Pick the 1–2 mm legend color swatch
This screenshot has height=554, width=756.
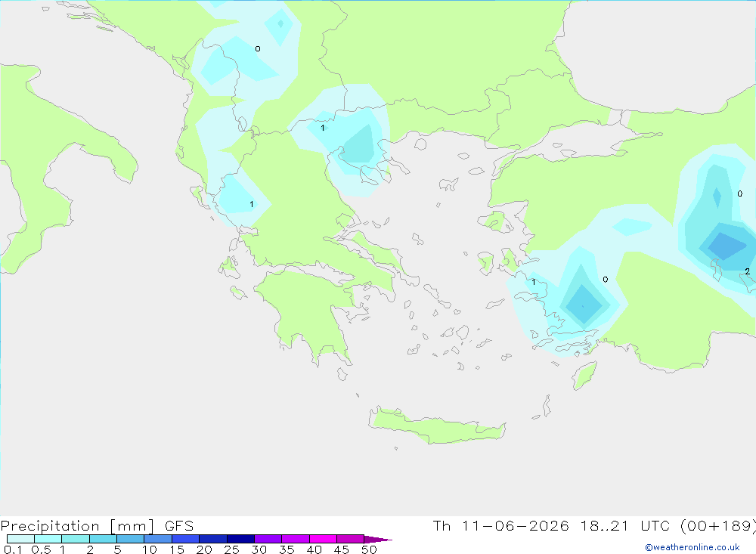click(76, 539)
